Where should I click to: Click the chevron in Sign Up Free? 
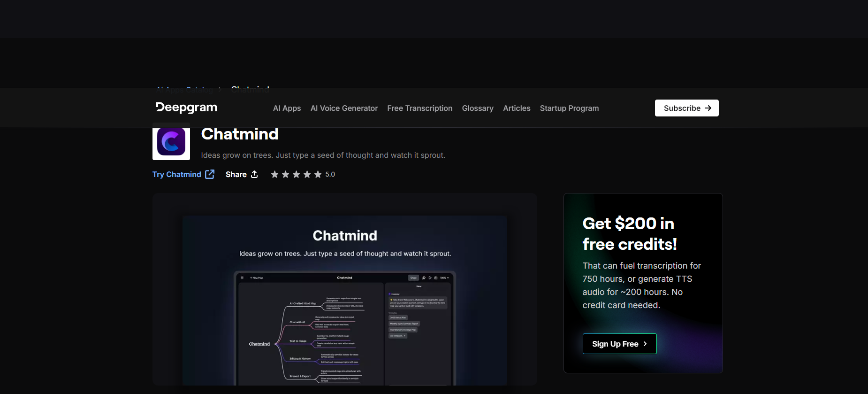(x=645, y=344)
